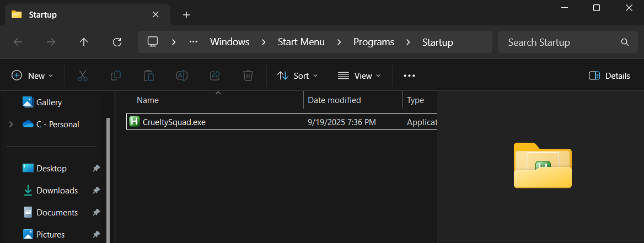Unpin Desktop from quick access
This screenshot has width=644, height=243.
[96, 169]
